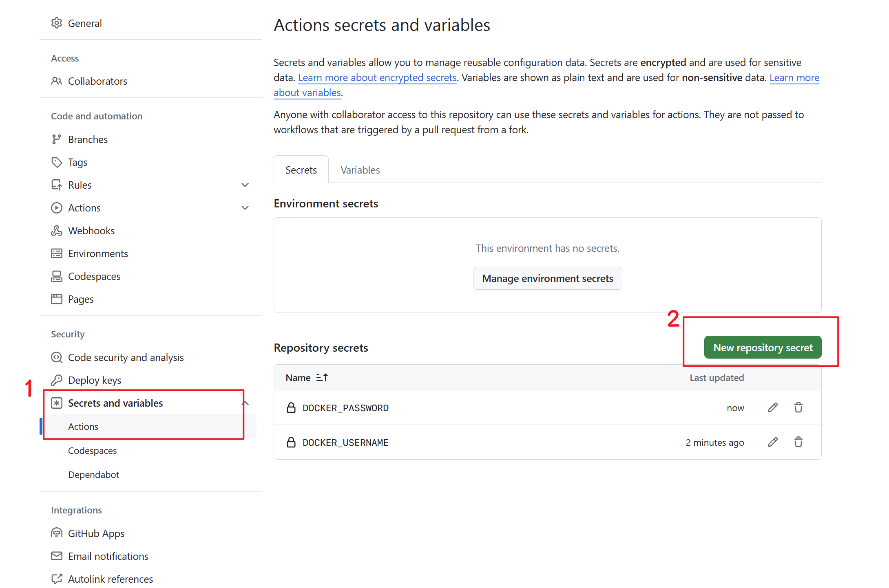889x588 pixels.
Task: Collapse the Secrets and variables section
Action: point(245,403)
